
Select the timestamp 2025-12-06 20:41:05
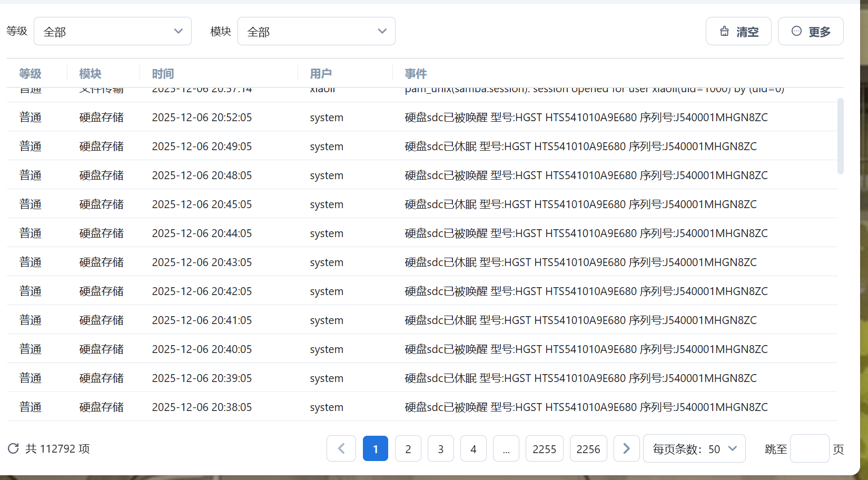click(x=202, y=320)
